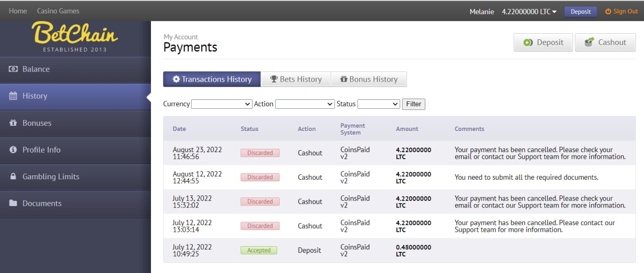Click the 4.22000000 LTC amount in August 23 row
This screenshot has height=273, width=644.
coord(414,153)
